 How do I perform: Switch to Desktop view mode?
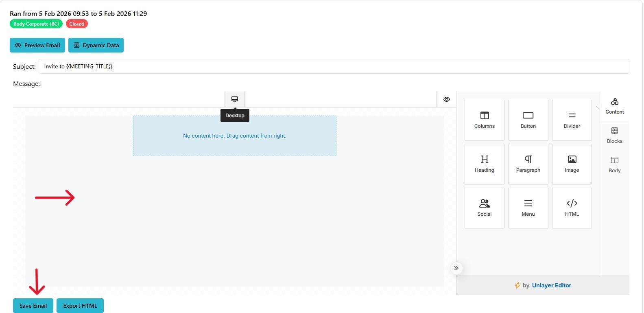(x=235, y=99)
